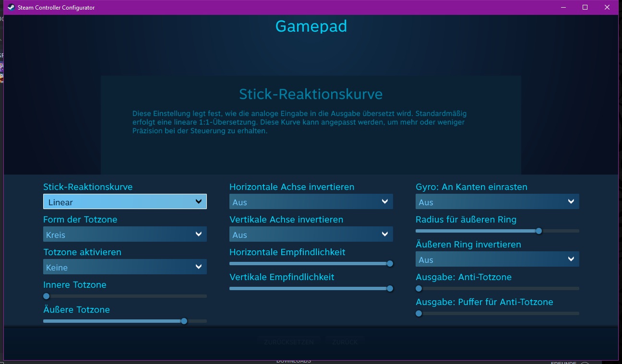This screenshot has width=622, height=364.
Task: Click the Innere Totzone slider handle
Action: coord(46,296)
